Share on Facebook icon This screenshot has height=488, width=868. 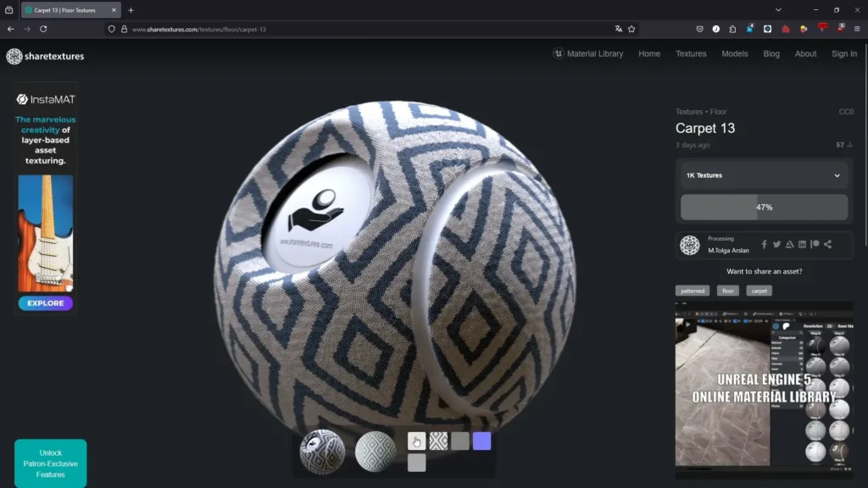click(764, 244)
